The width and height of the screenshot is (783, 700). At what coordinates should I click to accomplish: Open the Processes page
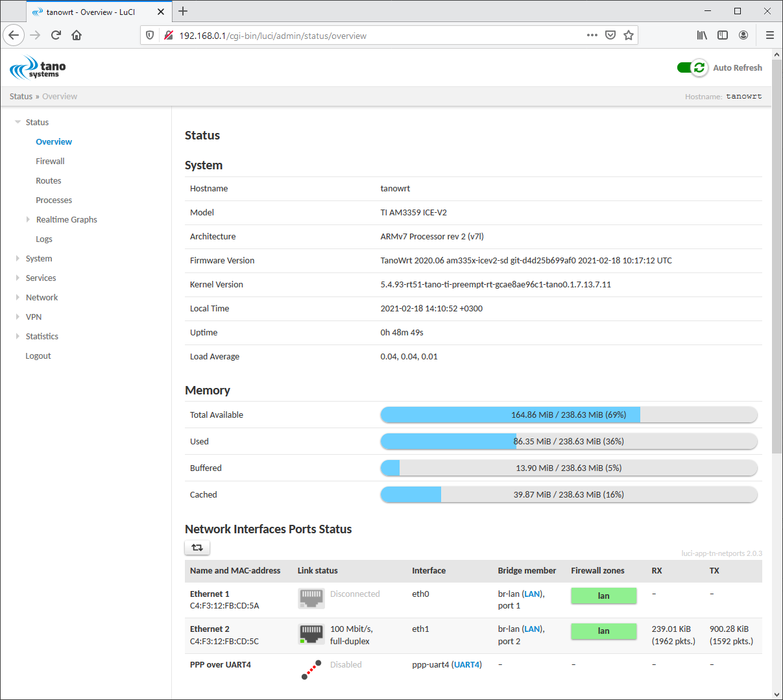coord(54,200)
